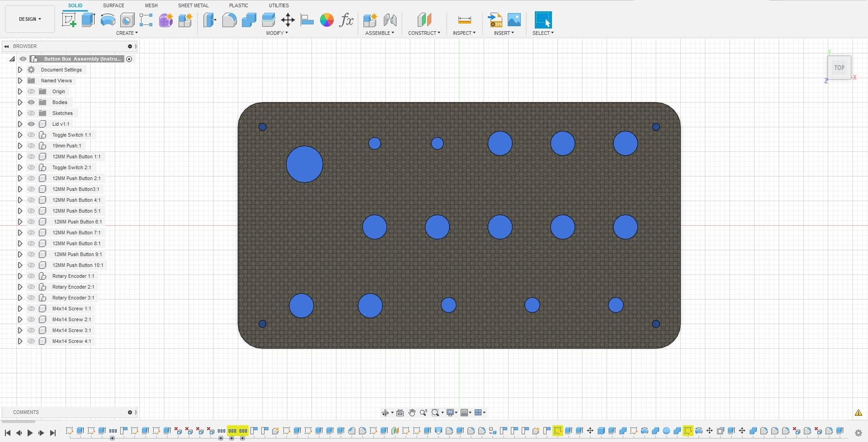
Task: Show the Toggle Switch 1:1 component
Action: coord(31,135)
